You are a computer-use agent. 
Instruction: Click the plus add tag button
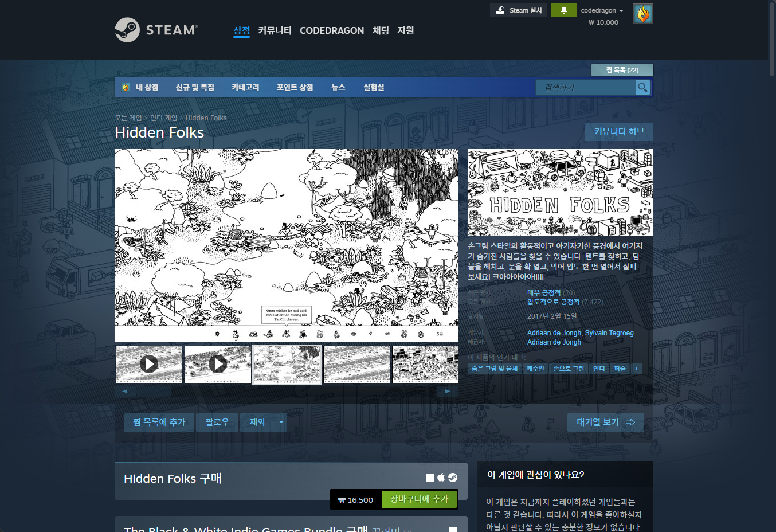pos(636,369)
